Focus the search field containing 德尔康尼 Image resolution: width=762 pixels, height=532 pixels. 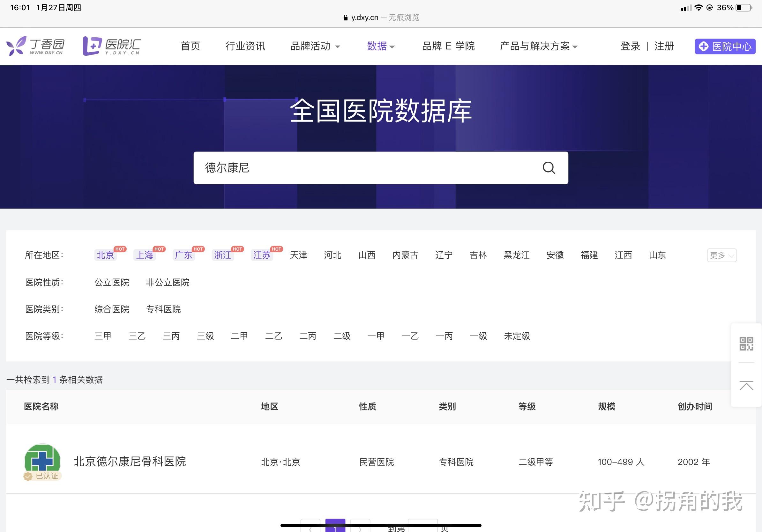pos(381,168)
